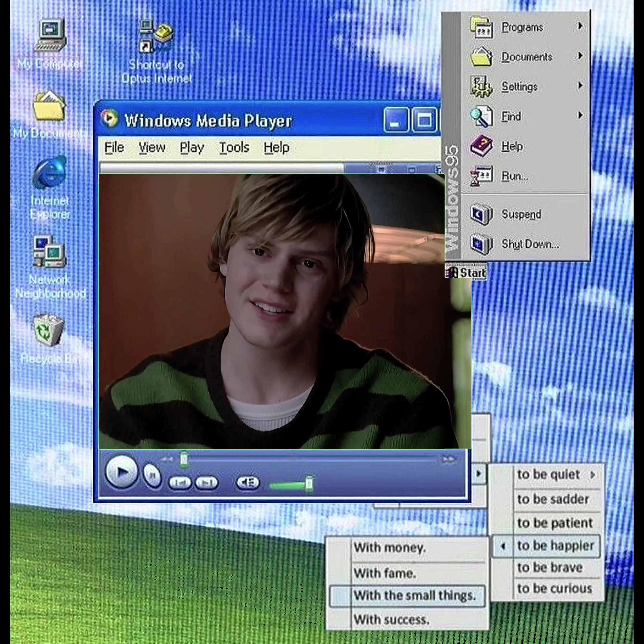
Task: Open the Recycle Bin icon
Action: pos(49,330)
